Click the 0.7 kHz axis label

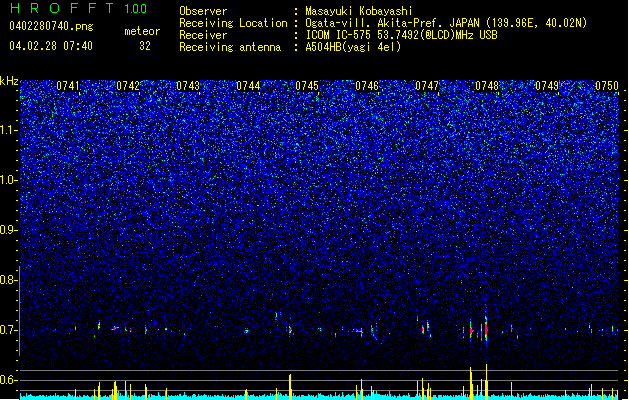click(x=8, y=330)
